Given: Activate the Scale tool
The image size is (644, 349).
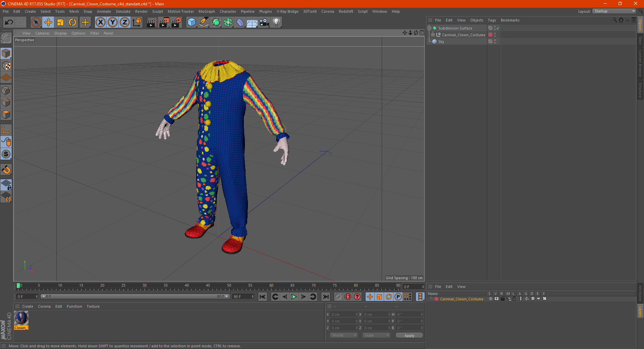Looking at the screenshot, I should [60, 22].
